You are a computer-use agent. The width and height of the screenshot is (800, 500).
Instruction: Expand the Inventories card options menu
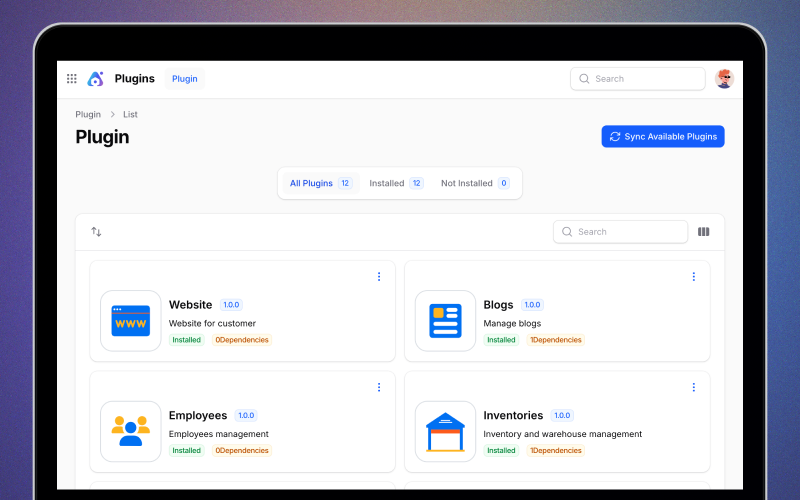coord(693,387)
